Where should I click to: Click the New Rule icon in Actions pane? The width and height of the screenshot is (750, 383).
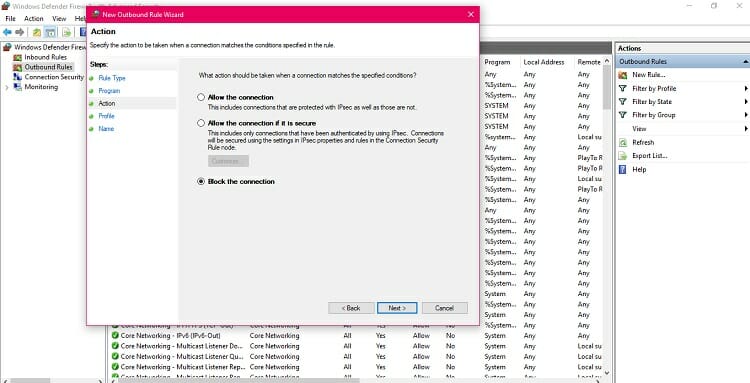tap(622, 75)
